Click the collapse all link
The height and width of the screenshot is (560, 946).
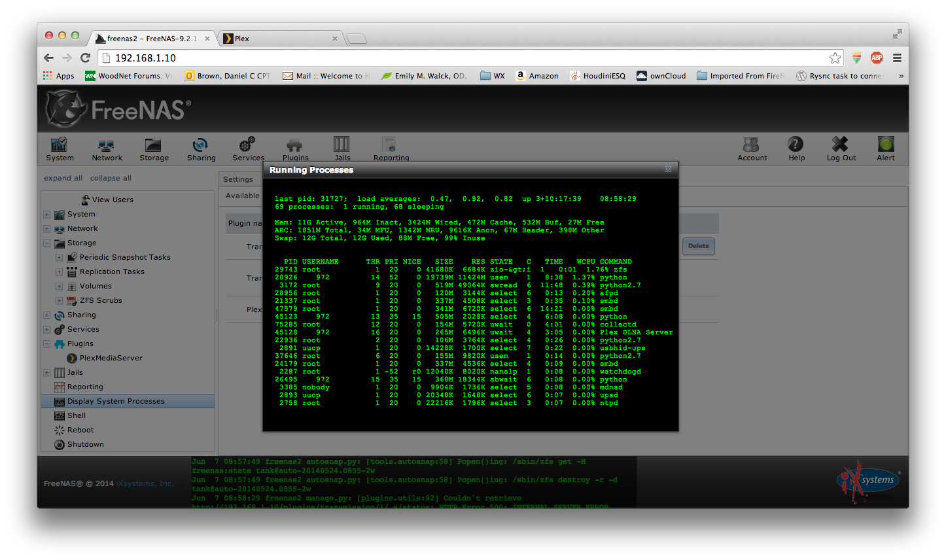point(111,178)
